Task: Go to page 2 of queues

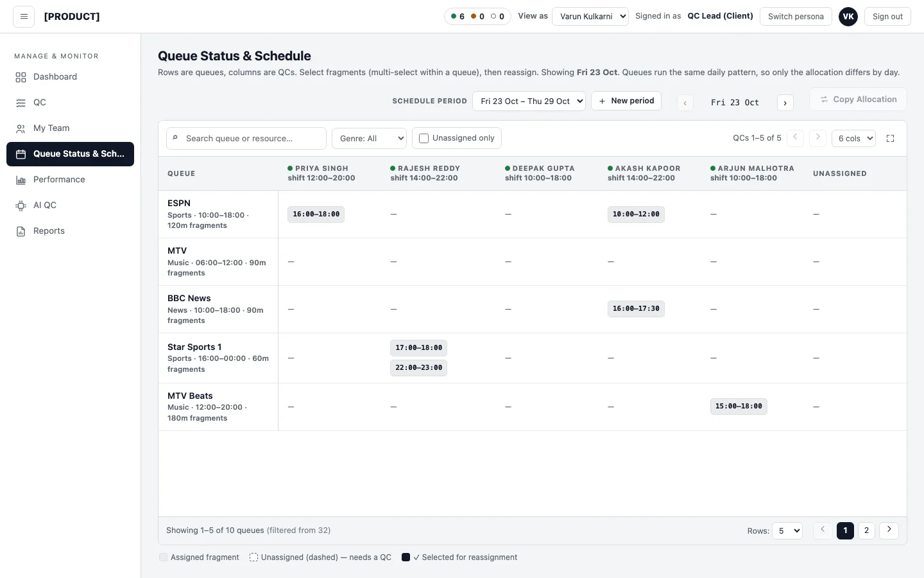Action: tap(866, 530)
